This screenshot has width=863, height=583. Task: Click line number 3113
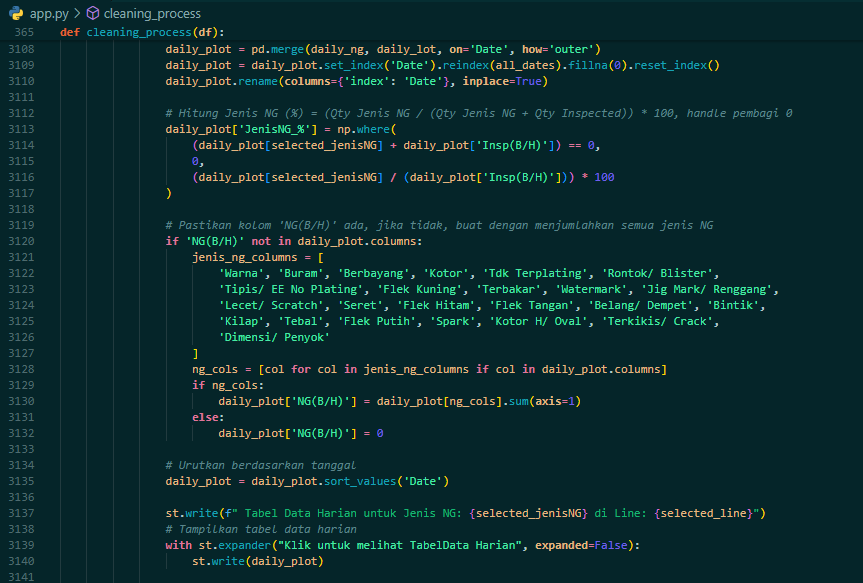(21, 129)
